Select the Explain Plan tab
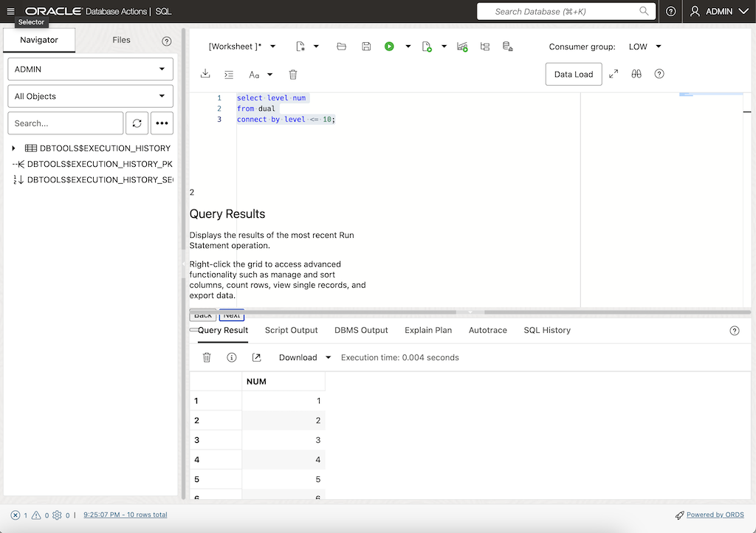 pyautogui.click(x=428, y=330)
